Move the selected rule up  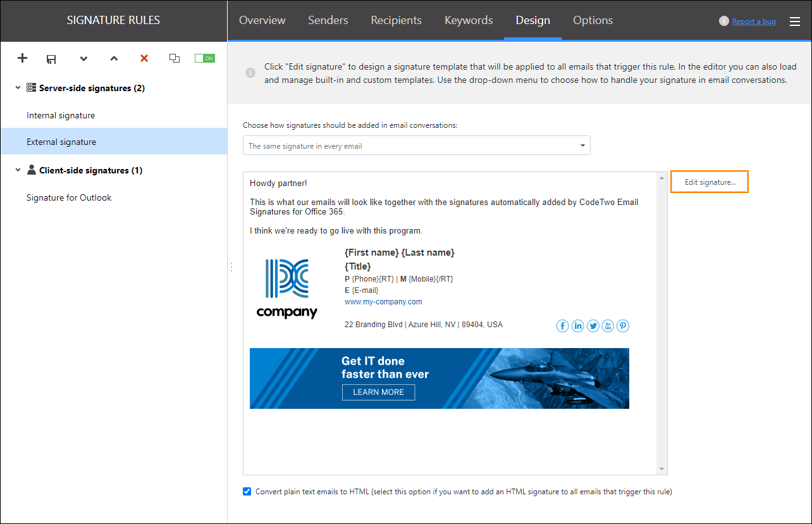(114, 58)
